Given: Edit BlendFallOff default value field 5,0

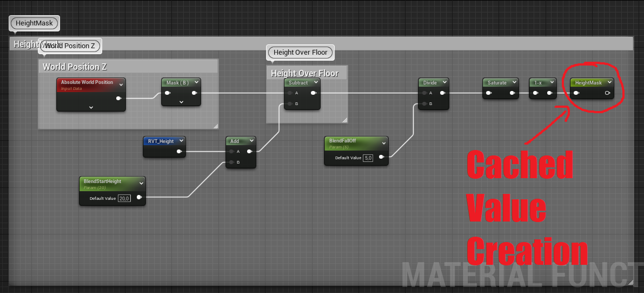Looking at the screenshot, I should [x=368, y=158].
